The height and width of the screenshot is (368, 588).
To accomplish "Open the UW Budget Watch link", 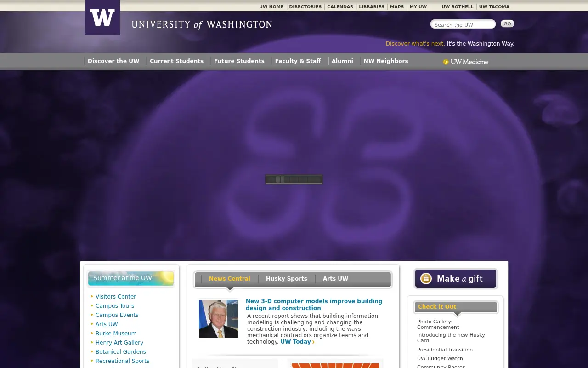I will [440, 358].
